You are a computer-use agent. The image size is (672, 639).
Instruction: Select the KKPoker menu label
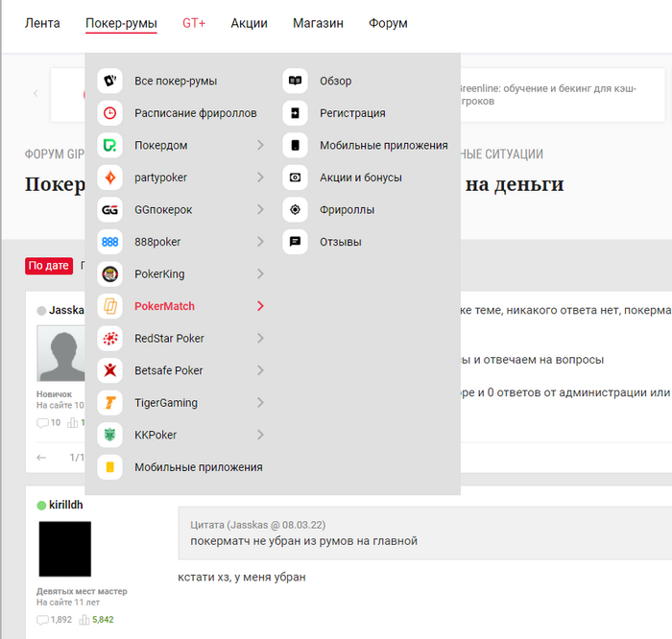(156, 435)
